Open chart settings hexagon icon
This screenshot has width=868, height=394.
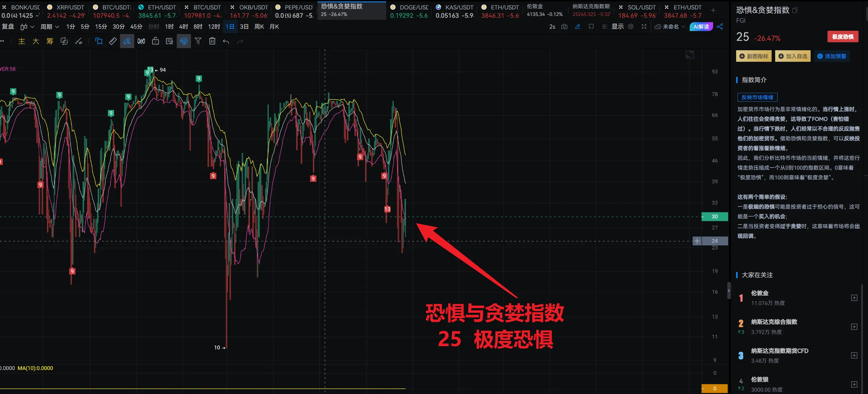click(x=631, y=27)
